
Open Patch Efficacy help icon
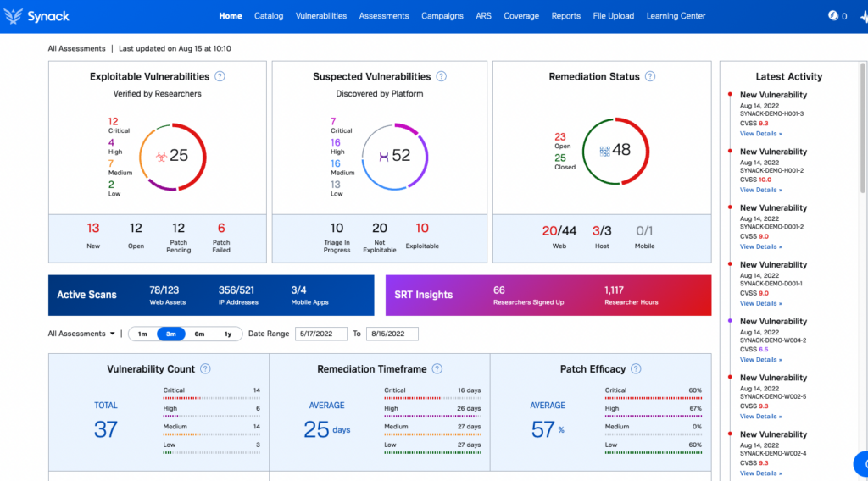pos(636,368)
